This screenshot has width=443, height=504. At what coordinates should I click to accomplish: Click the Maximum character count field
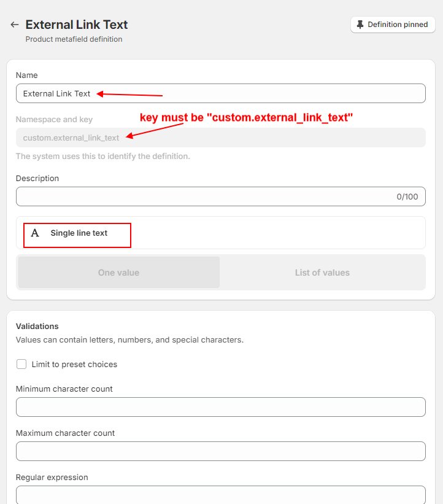(x=221, y=451)
